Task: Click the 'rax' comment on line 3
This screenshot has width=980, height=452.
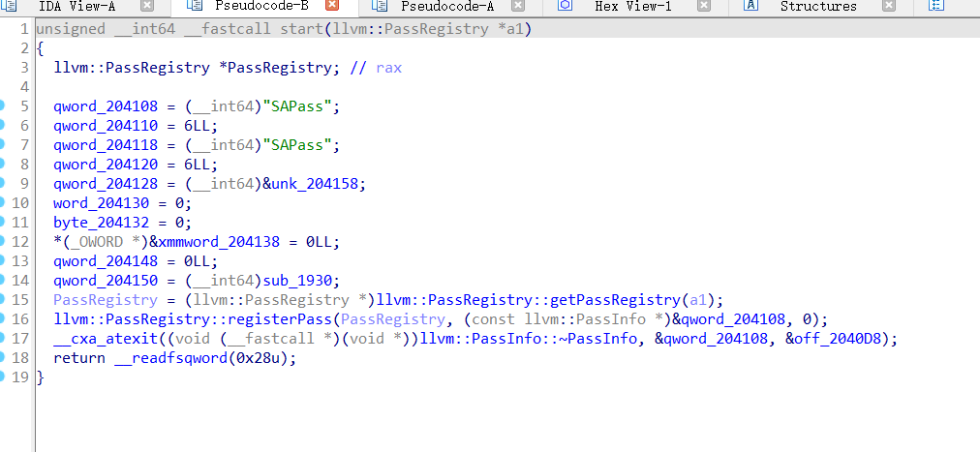Action: pyautogui.click(x=388, y=68)
